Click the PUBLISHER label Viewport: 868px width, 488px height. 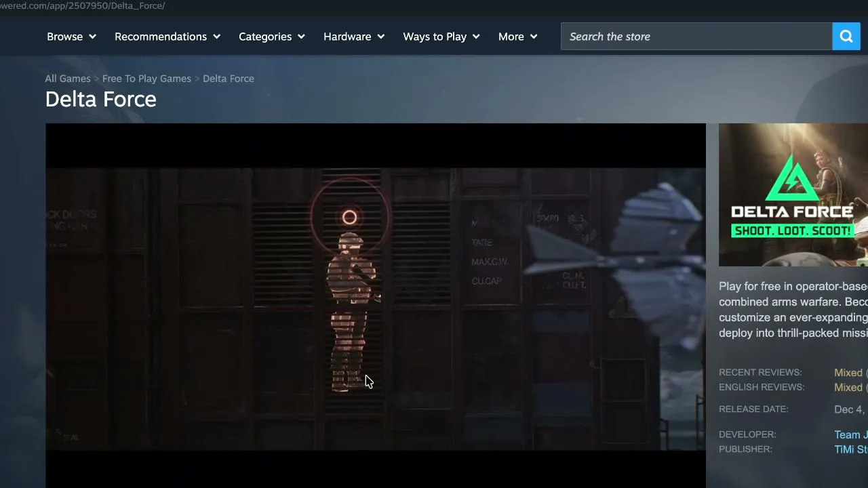[745, 449]
